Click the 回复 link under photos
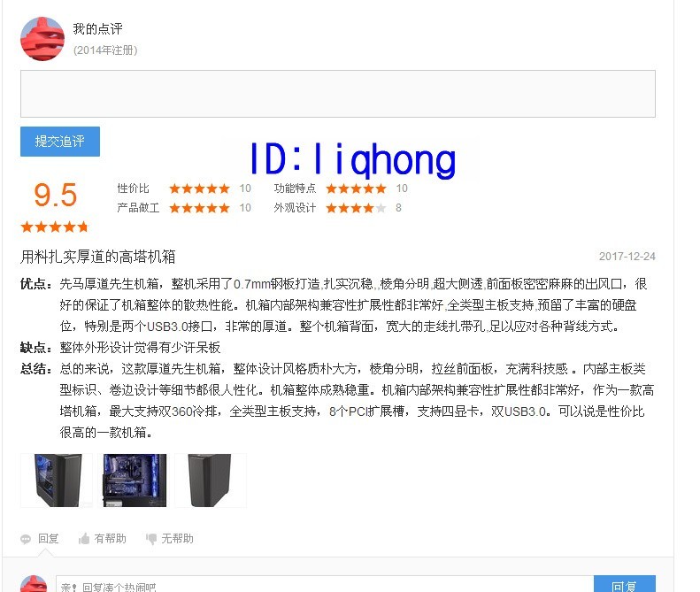Screen dimensions: 700x592 click(48, 538)
